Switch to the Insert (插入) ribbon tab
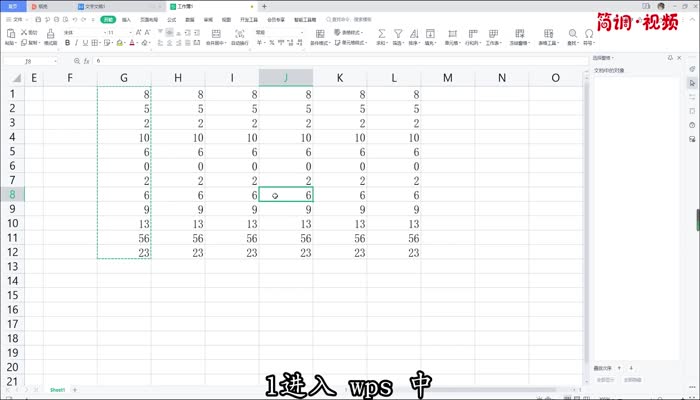Screen dimensions: 700x400 (x=126, y=19)
